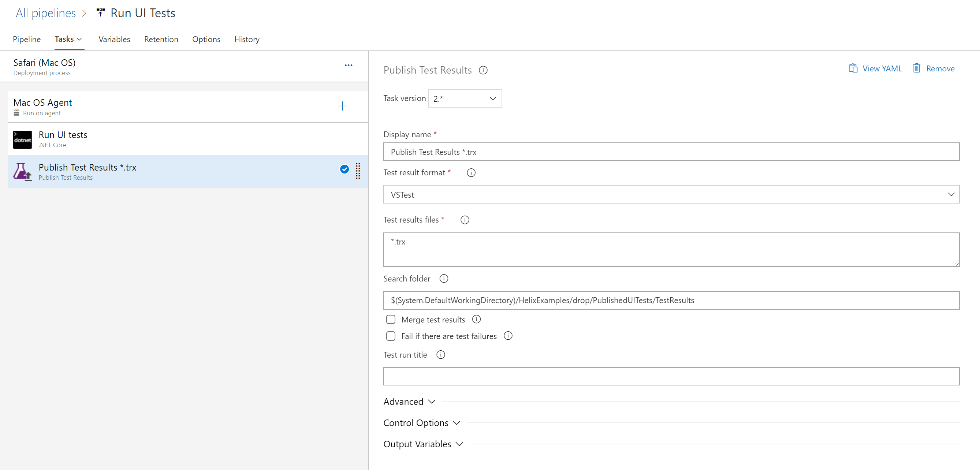Click the info icon beside Publish Test Results heading
The image size is (980, 470).
483,70
